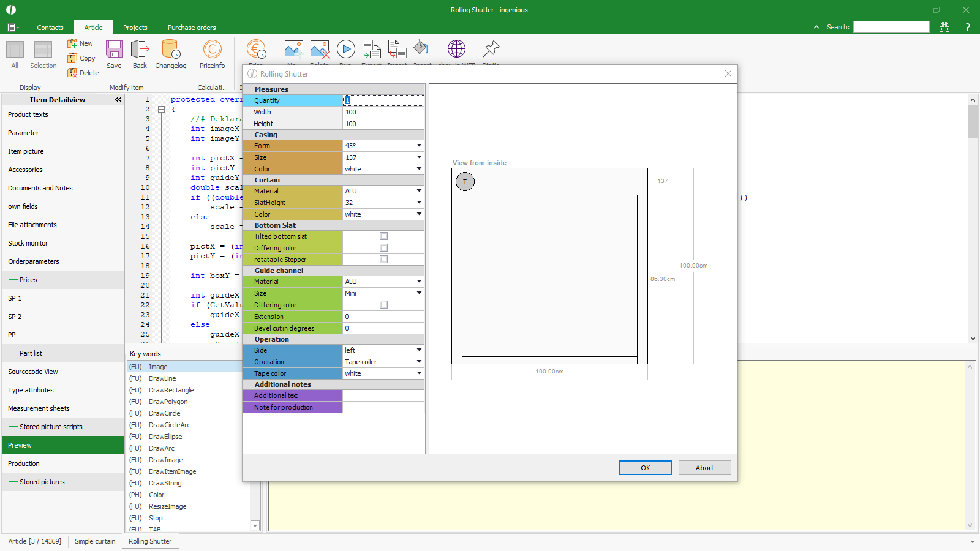Viewport: 980px width, 551px height.
Task: Collapse the Item Detailview panel
Action: (118, 100)
